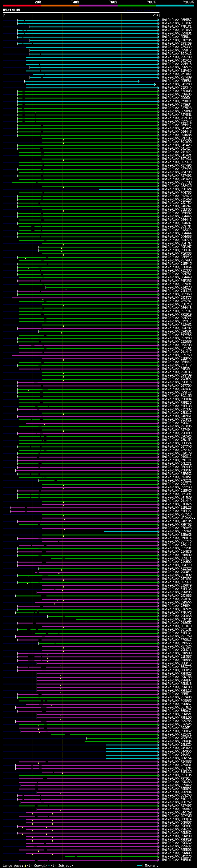Viewport: 197px width, 868px height.
Task: Click the query name AV414149
Action: [11, 10]
